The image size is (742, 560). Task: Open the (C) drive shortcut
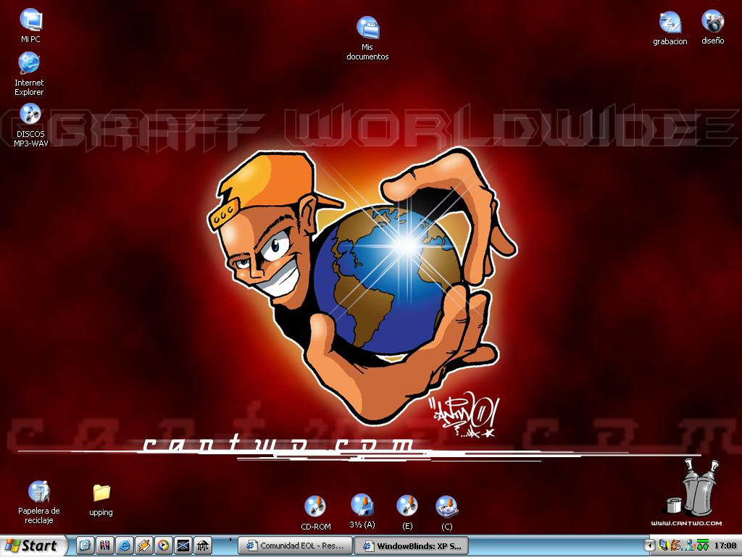coord(446,506)
